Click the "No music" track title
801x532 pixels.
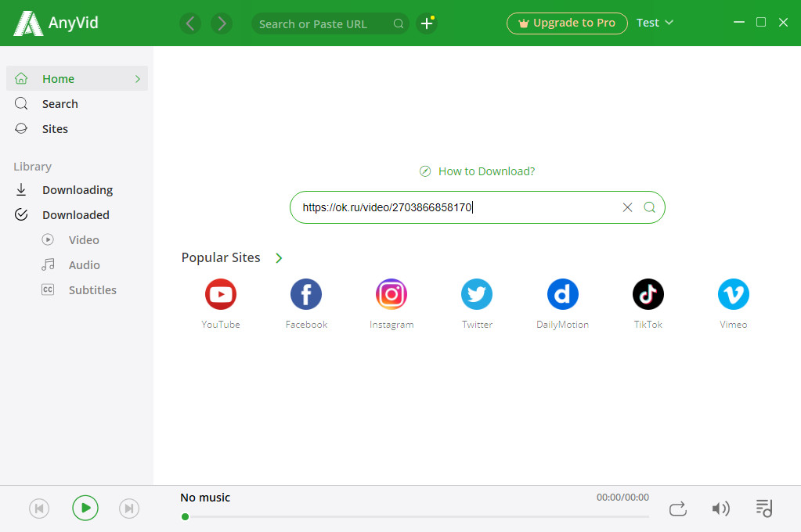pyautogui.click(x=205, y=498)
